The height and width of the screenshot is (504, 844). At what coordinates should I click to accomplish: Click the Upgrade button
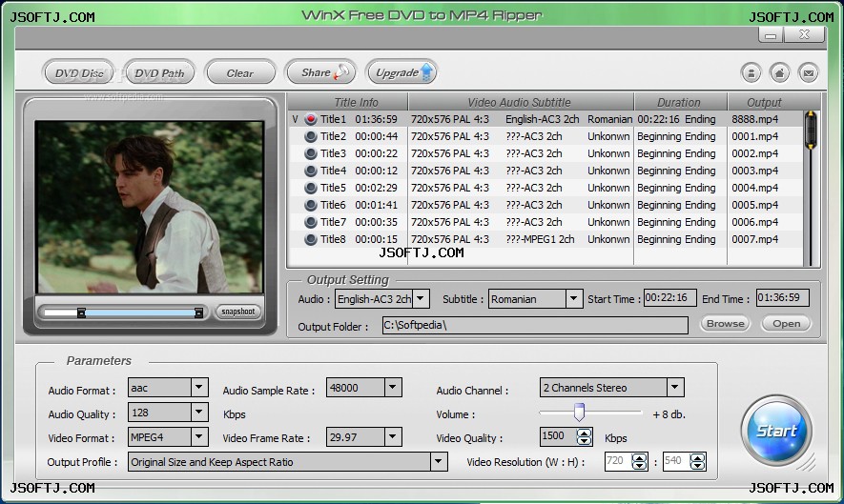401,72
